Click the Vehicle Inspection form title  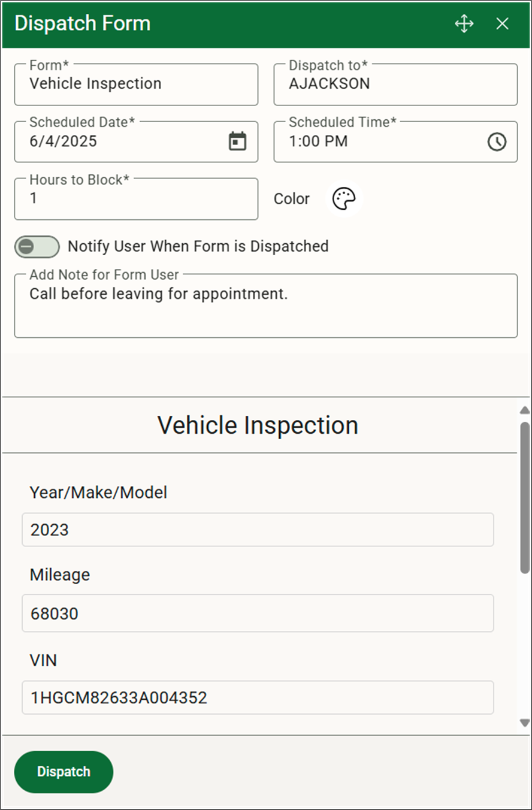[x=258, y=425]
